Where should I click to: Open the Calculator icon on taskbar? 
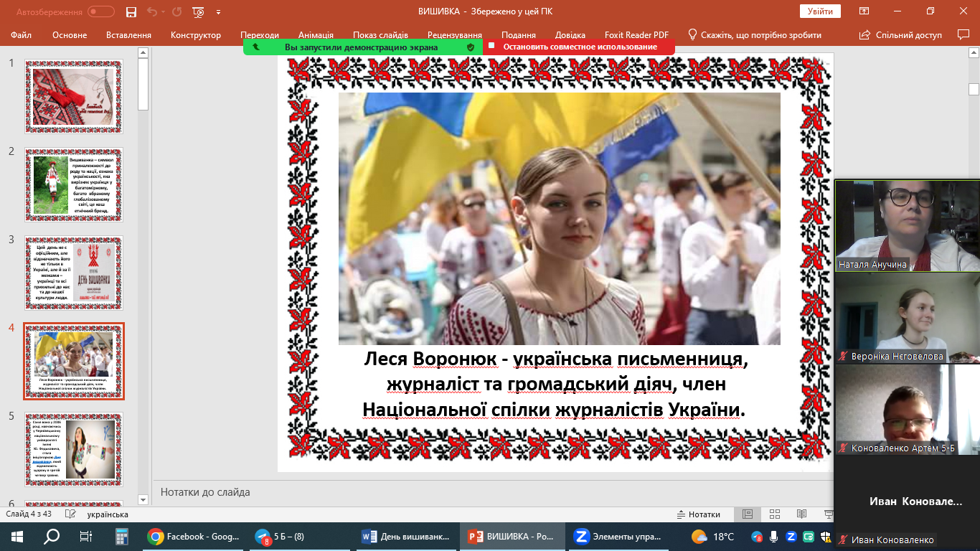pyautogui.click(x=121, y=537)
